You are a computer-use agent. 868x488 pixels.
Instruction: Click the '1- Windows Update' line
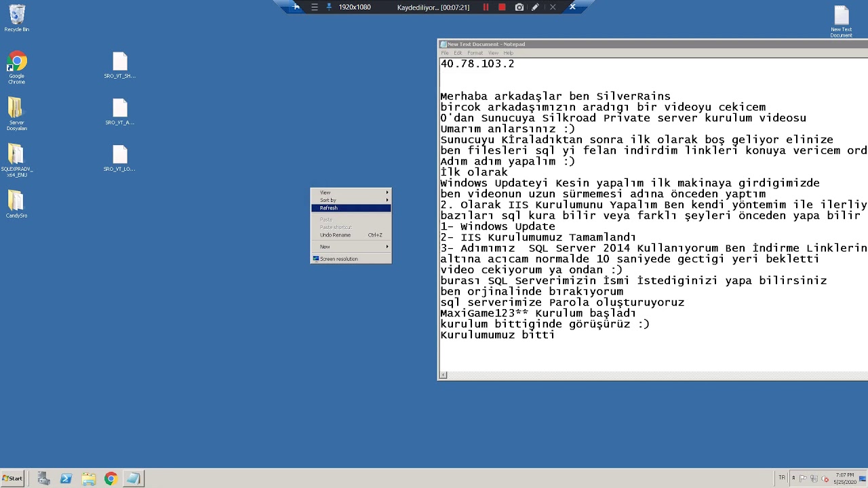click(x=498, y=226)
